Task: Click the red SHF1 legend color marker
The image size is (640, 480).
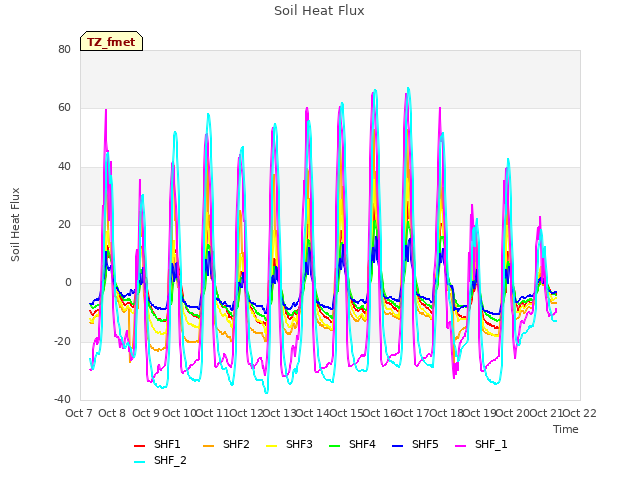Action: click(140, 446)
